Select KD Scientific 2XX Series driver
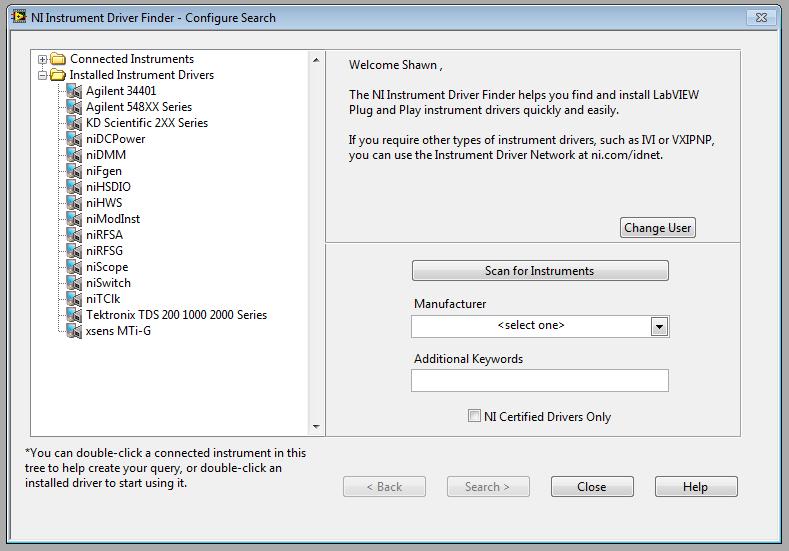The width and height of the screenshot is (789, 551). [147, 123]
